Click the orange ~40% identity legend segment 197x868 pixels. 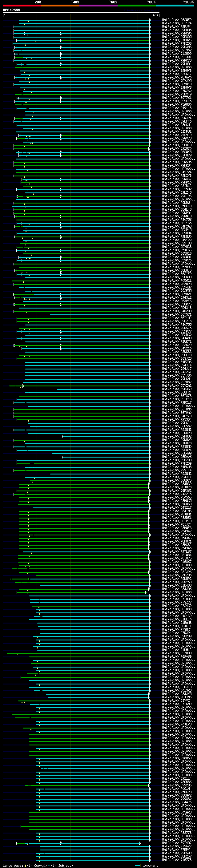tap(60, 6)
